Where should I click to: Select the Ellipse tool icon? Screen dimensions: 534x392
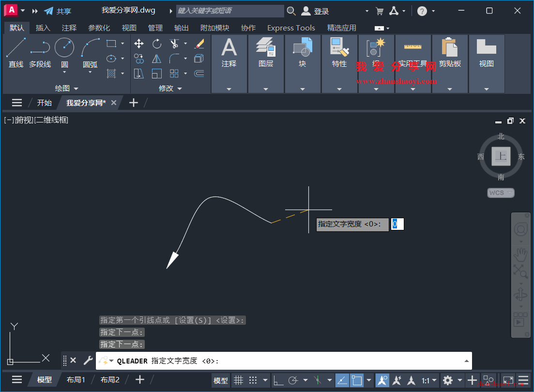click(x=111, y=59)
